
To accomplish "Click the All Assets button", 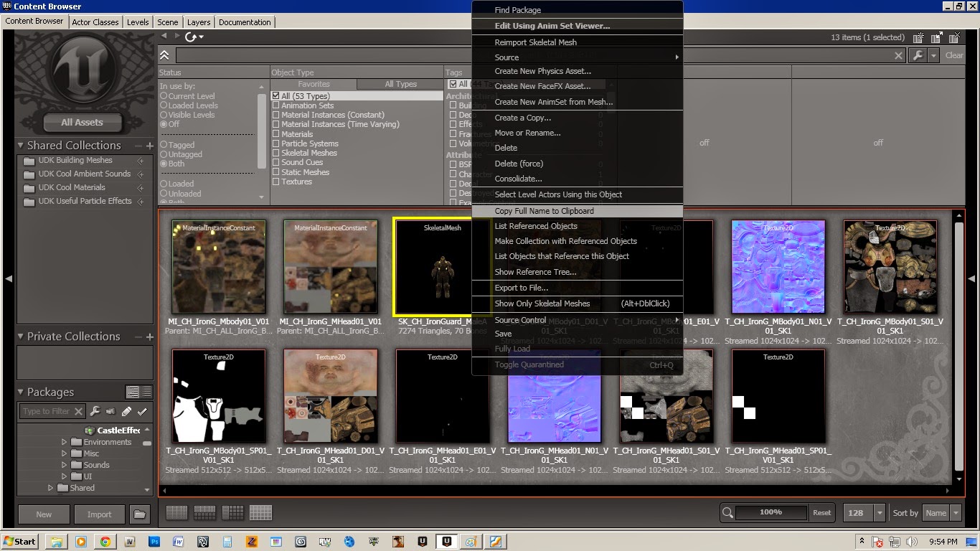I will pos(82,122).
